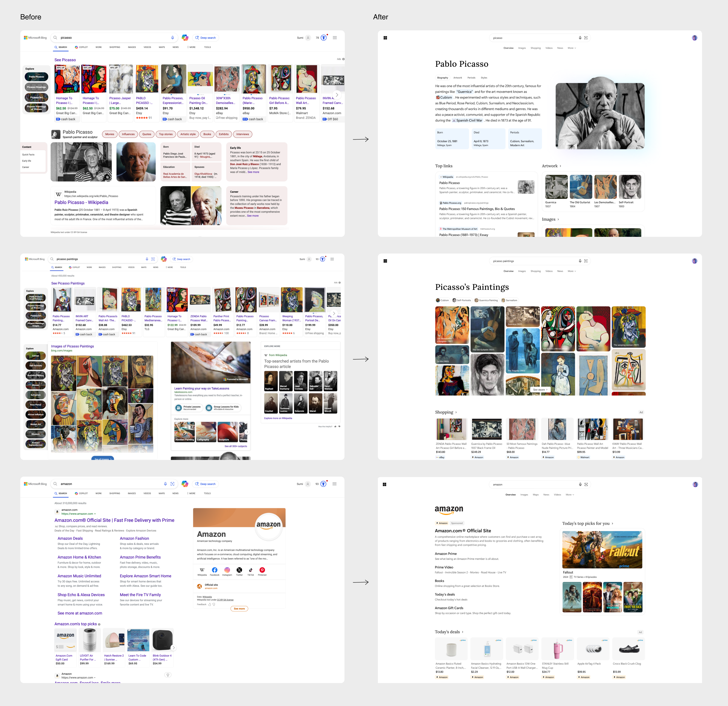The width and height of the screenshot is (728, 706).
Task: Click the TikTok icon in the Amazon knowledge card
Action: [251, 570]
